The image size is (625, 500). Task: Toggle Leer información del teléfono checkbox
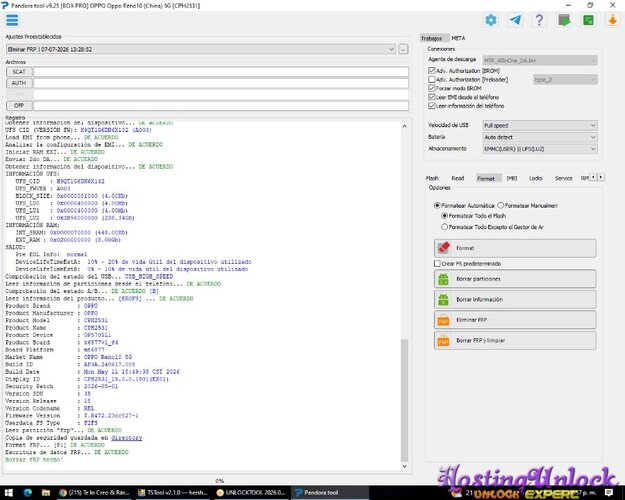(x=431, y=106)
